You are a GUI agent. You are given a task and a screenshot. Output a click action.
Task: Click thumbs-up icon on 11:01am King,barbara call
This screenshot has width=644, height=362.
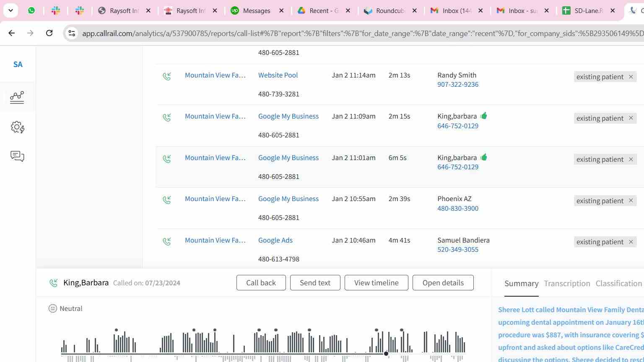(484, 157)
